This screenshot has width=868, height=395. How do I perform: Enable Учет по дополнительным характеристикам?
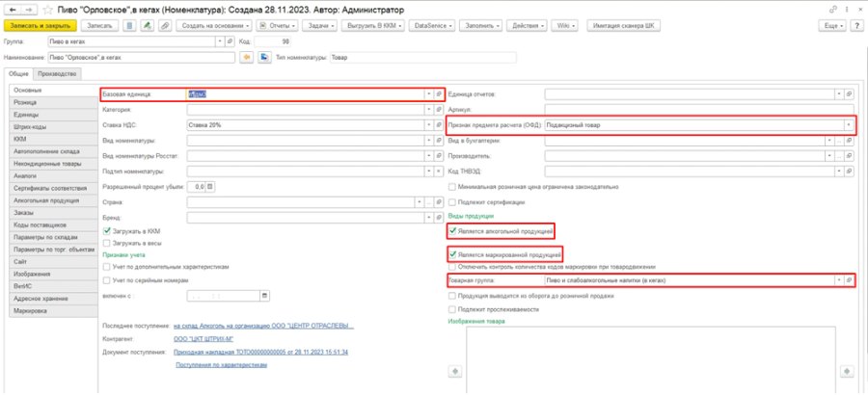point(107,267)
